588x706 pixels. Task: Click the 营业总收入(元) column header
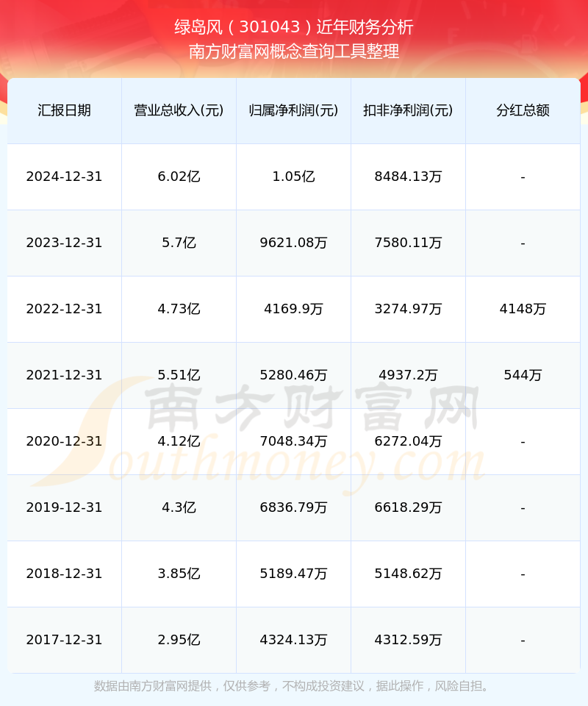click(179, 110)
